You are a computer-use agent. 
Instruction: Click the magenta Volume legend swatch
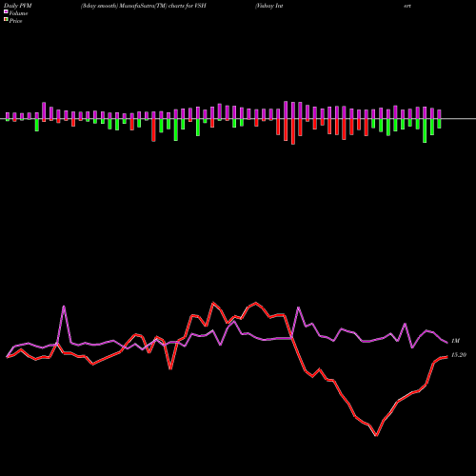[6, 11]
